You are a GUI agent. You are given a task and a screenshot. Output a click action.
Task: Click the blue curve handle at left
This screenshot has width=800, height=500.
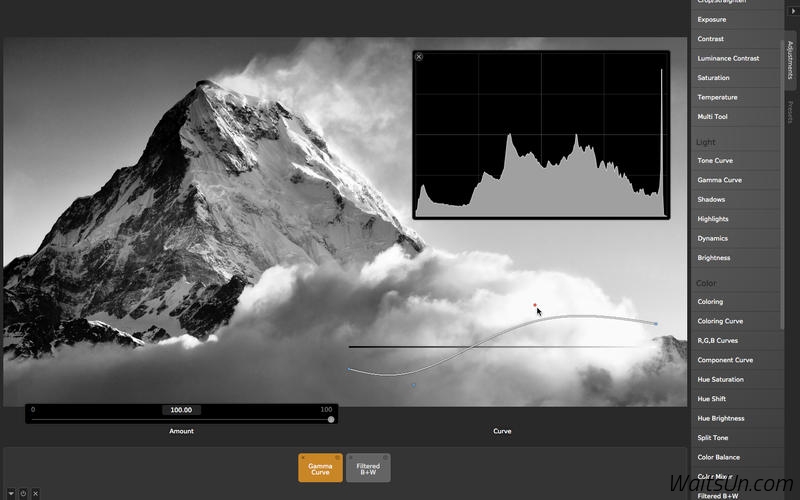[349, 370]
